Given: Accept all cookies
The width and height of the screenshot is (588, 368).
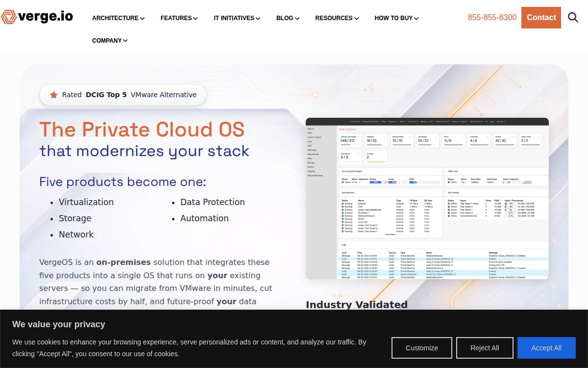Looking at the screenshot, I should [x=546, y=348].
